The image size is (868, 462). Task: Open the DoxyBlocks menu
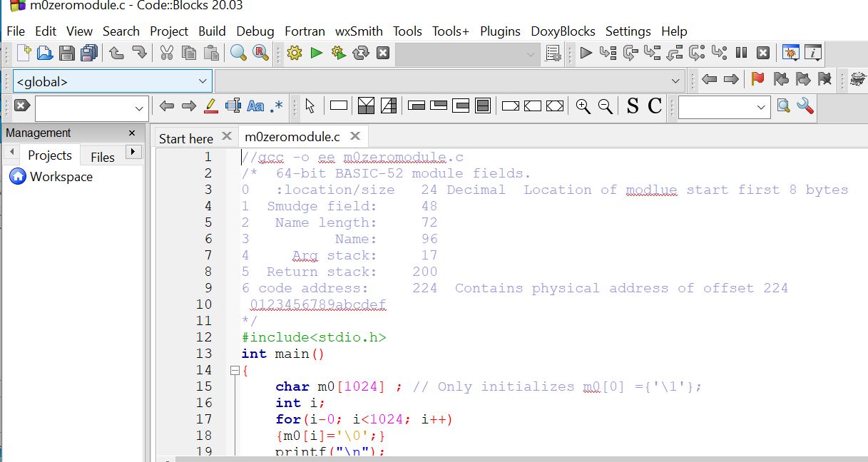pos(563,31)
